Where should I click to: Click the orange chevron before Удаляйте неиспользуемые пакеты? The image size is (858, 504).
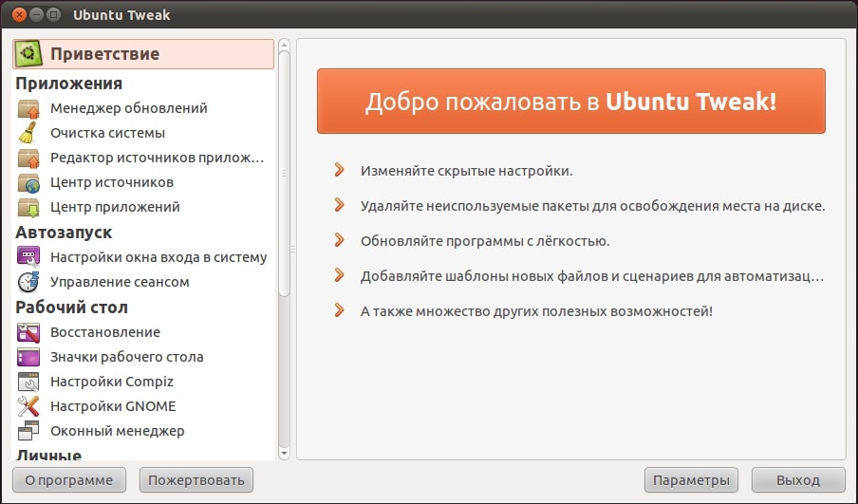point(339,205)
